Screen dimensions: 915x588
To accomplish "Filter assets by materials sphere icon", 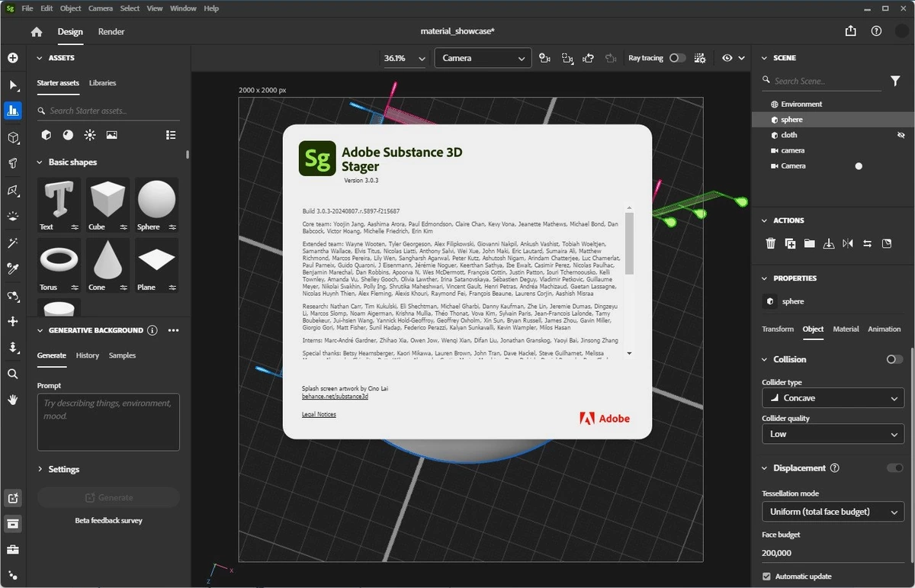I will click(68, 135).
